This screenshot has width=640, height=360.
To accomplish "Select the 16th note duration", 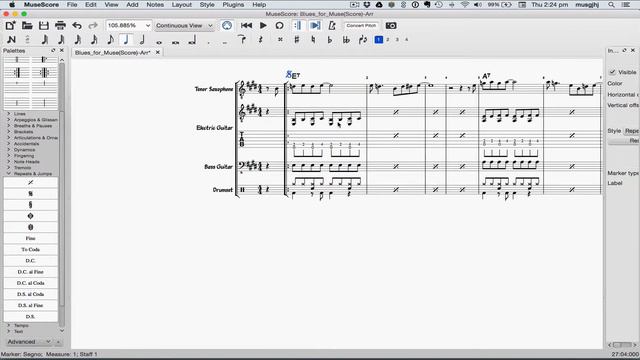I will [x=94, y=40].
